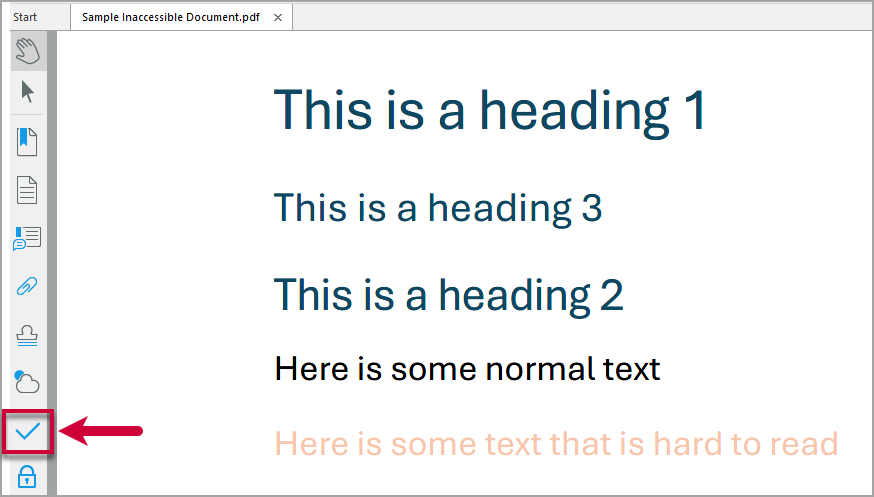Close the Sample Inaccessible Document.pdf tab
This screenshot has height=497, width=874.
pyautogui.click(x=278, y=18)
